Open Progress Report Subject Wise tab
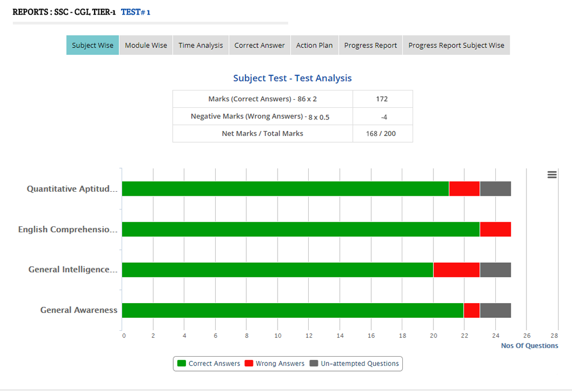 [456, 45]
